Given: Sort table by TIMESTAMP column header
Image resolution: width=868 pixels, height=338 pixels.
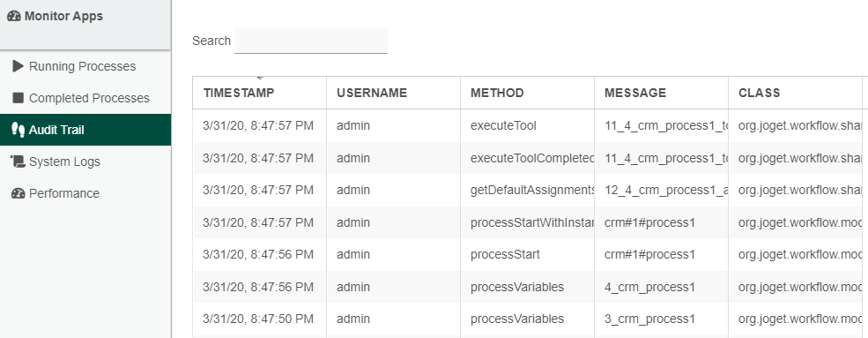Looking at the screenshot, I should 239,93.
